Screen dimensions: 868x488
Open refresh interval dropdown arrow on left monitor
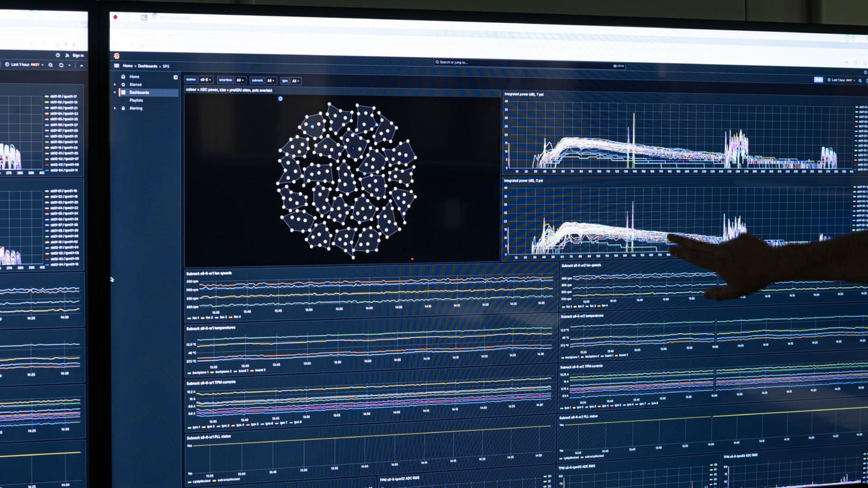pos(69,65)
